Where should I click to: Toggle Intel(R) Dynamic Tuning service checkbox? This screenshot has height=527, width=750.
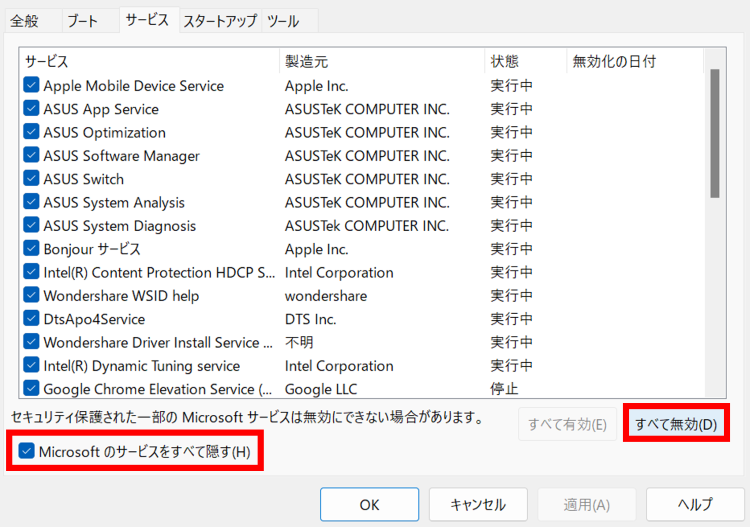click(31, 365)
